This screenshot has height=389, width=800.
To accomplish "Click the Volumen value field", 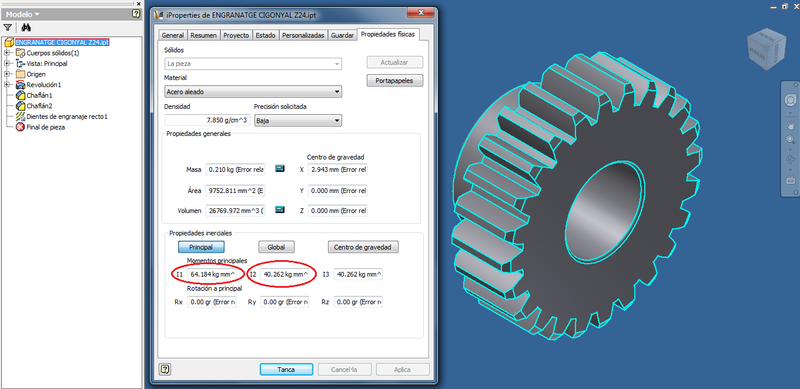I will click(236, 210).
